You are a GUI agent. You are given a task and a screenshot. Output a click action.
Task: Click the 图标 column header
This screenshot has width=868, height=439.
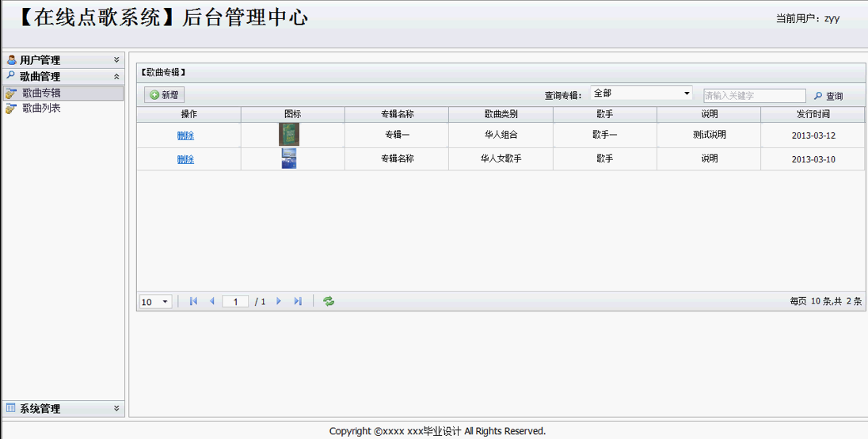tap(293, 115)
